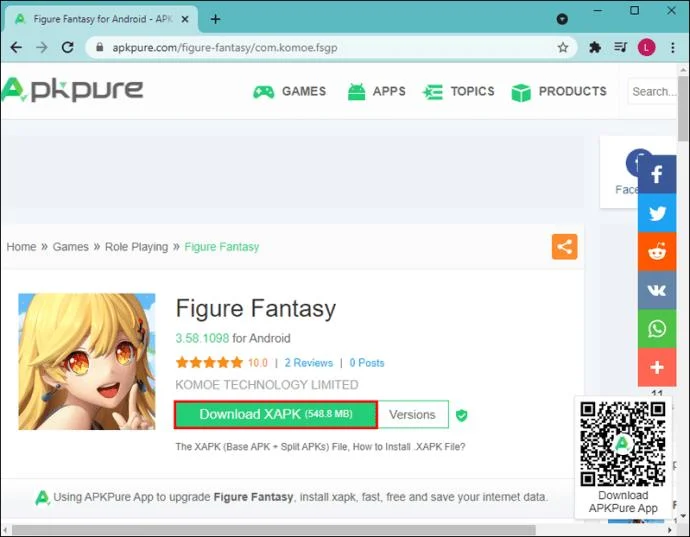
Task: Close the Figure Fantasy browser tab
Action: [x=185, y=19]
